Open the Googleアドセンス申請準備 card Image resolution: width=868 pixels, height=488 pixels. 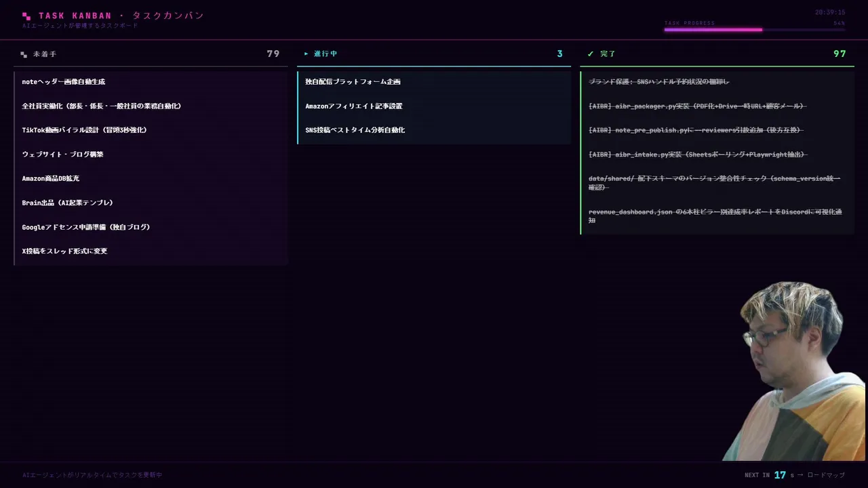pos(151,227)
